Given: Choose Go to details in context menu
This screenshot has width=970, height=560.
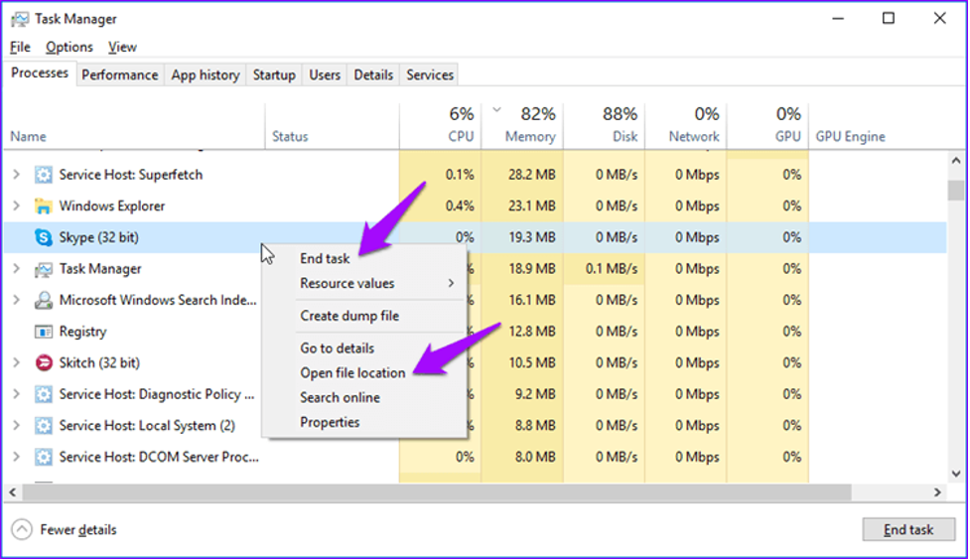Looking at the screenshot, I should [x=338, y=349].
